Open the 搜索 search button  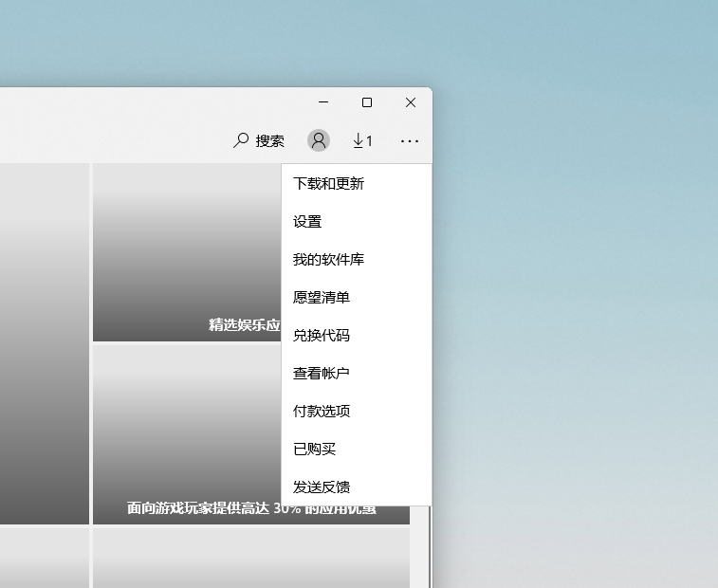point(259,140)
